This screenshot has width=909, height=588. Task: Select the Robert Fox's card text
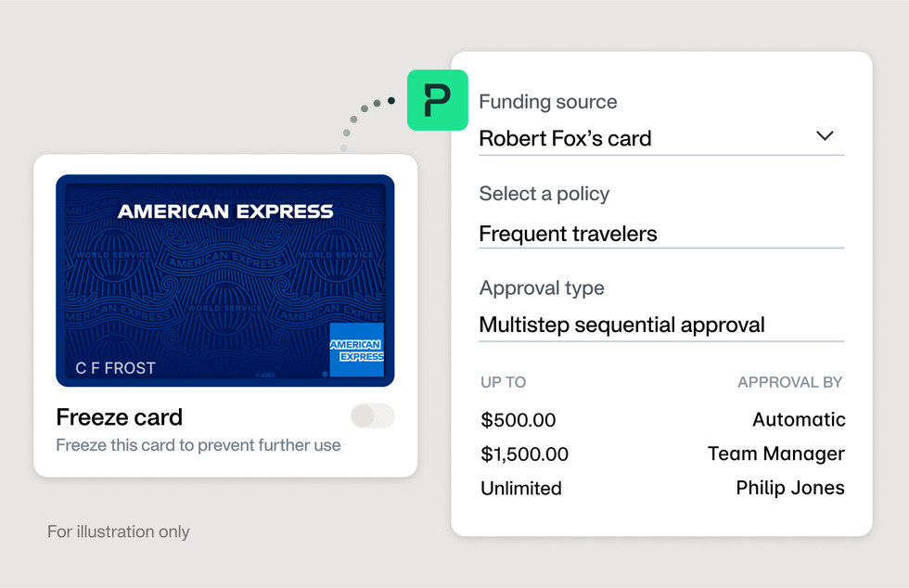point(564,137)
